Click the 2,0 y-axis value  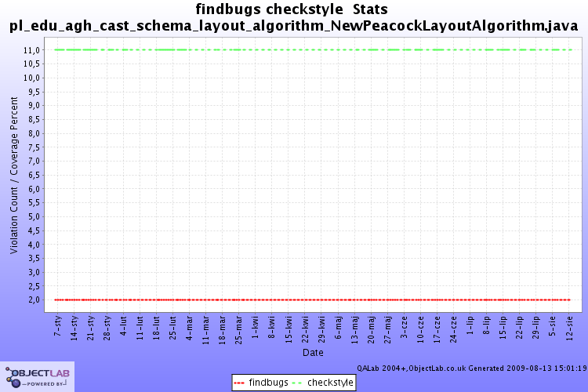pyautogui.click(x=34, y=300)
